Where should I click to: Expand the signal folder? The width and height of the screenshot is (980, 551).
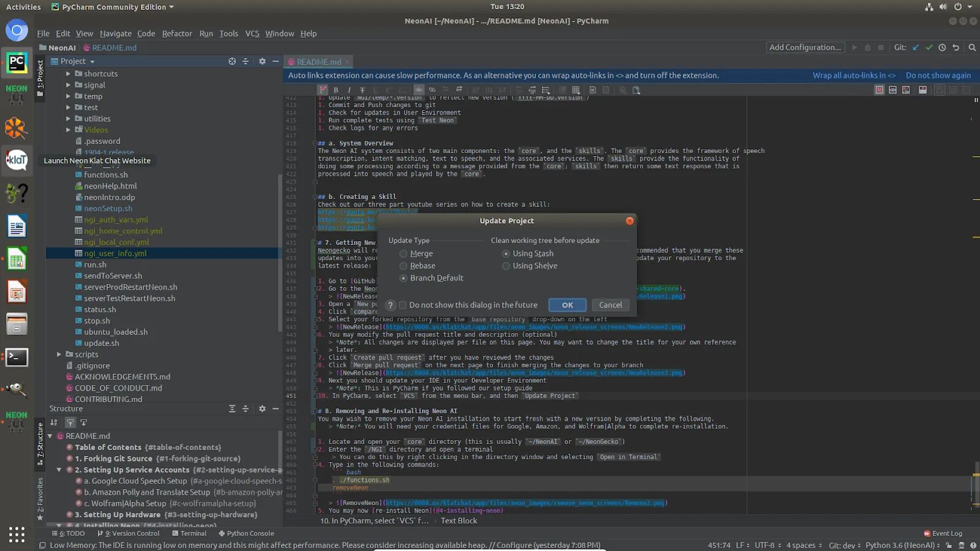click(69, 85)
